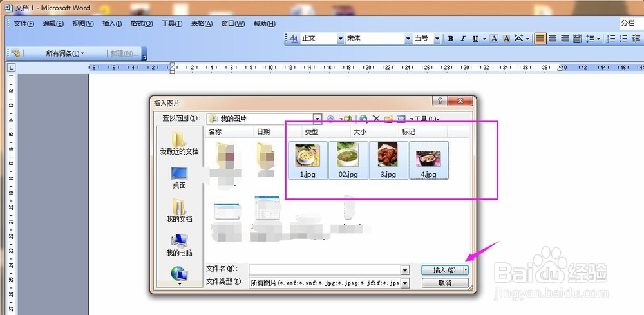Open the font dropdown showing 宋体
This screenshot has height=315, width=644.
click(408, 39)
